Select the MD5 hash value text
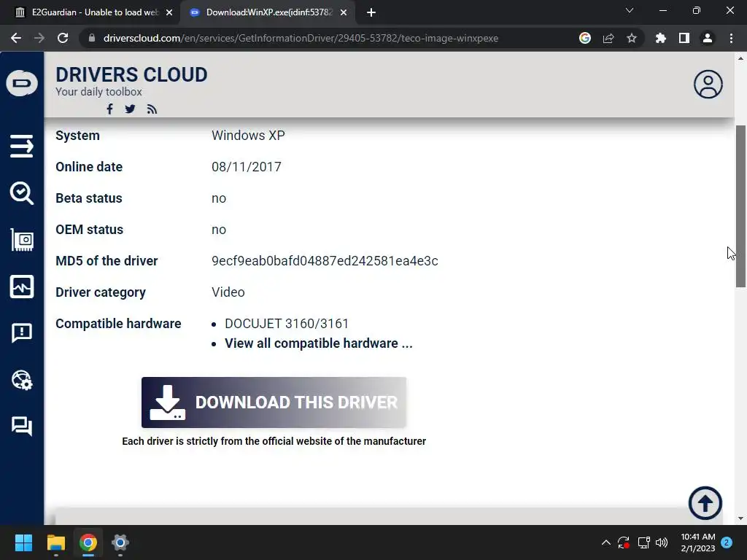The image size is (747, 560). coord(325,261)
